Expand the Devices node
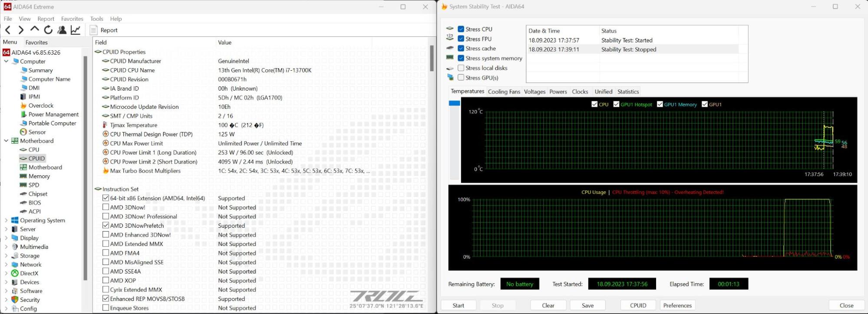This screenshot has height=314, width=868. [6, 282]
